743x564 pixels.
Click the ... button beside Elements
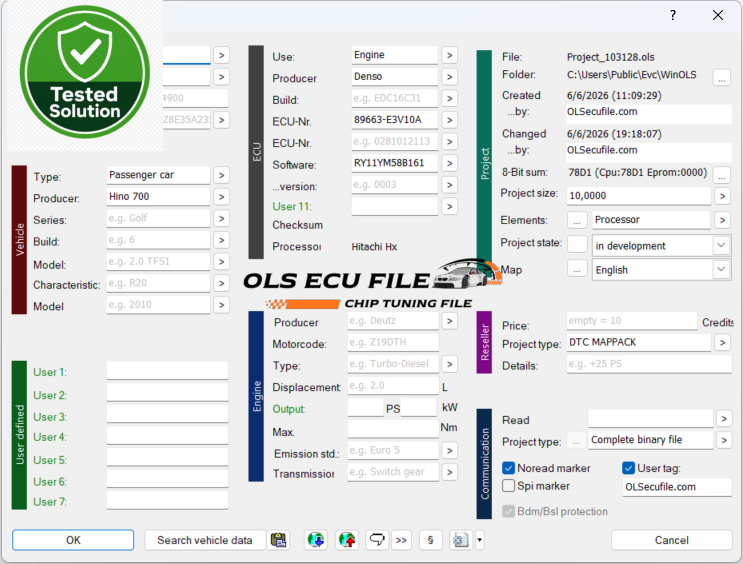click(x=577, y=220)
